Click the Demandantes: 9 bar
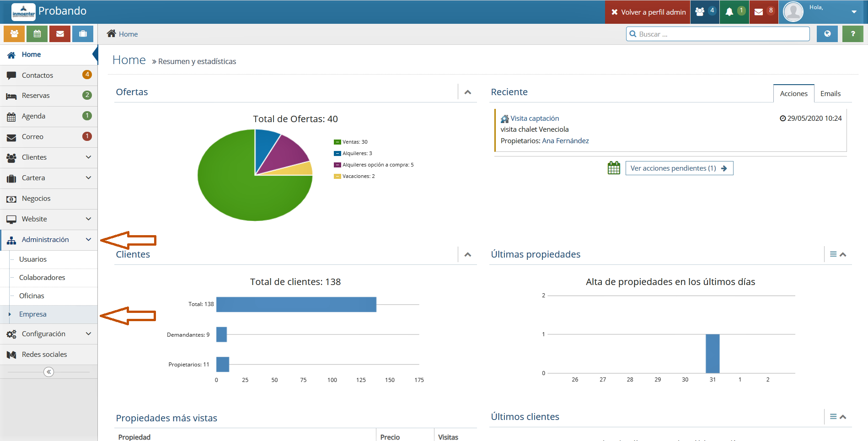868x441 pixels. pos(221,334)
